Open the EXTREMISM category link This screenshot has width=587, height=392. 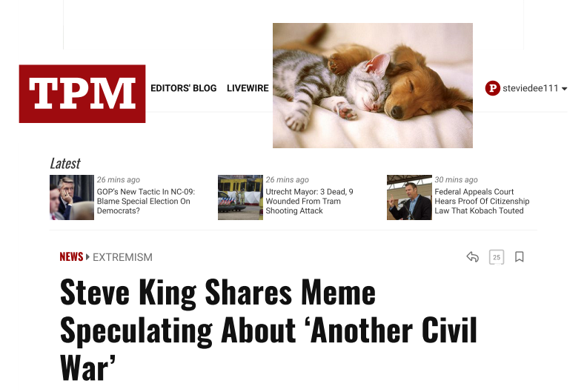pos(122,257)
